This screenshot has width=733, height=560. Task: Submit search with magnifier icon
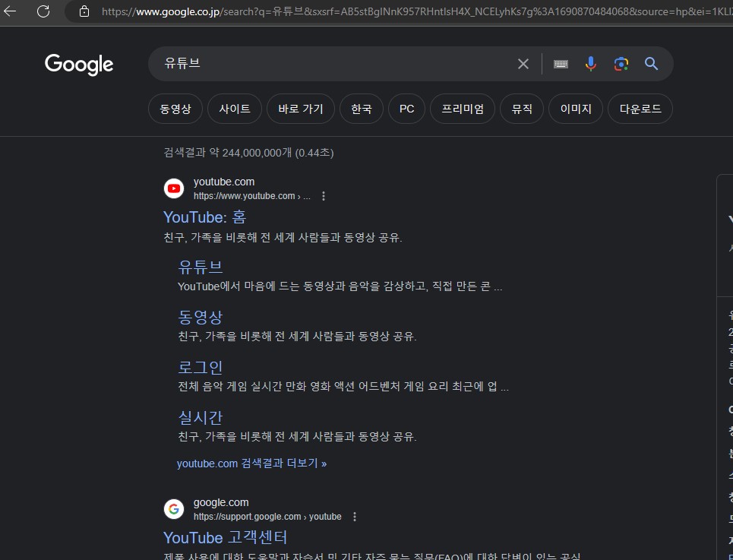[651, 64]
